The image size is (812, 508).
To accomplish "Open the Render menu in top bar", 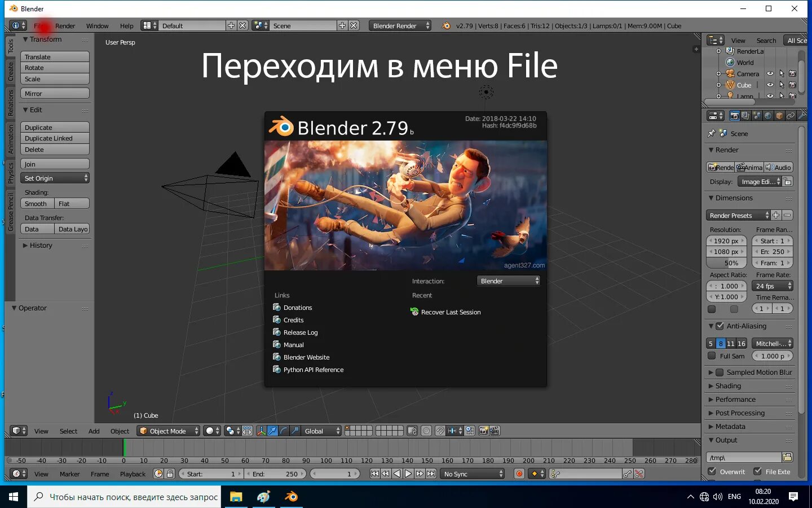I will click(x=65, y=25).
